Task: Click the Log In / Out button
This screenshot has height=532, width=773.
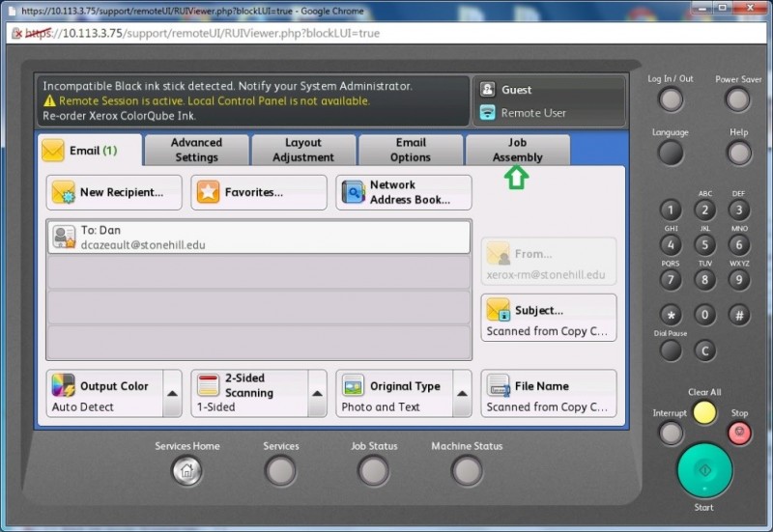Action: click(x=671, y=99)
